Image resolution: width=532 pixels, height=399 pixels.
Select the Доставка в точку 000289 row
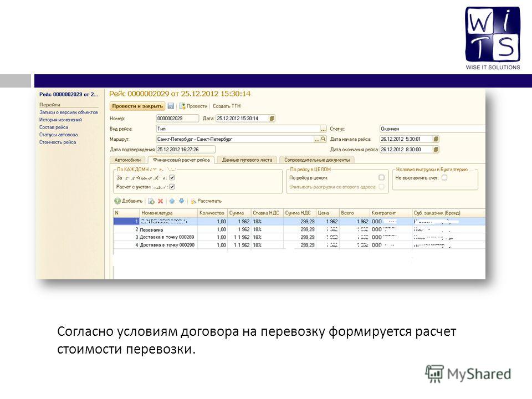click(x=299, y=237)
